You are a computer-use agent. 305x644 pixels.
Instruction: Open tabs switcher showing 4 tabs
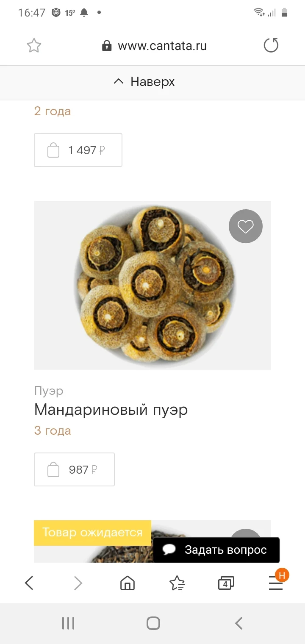(x=226, y=583)
